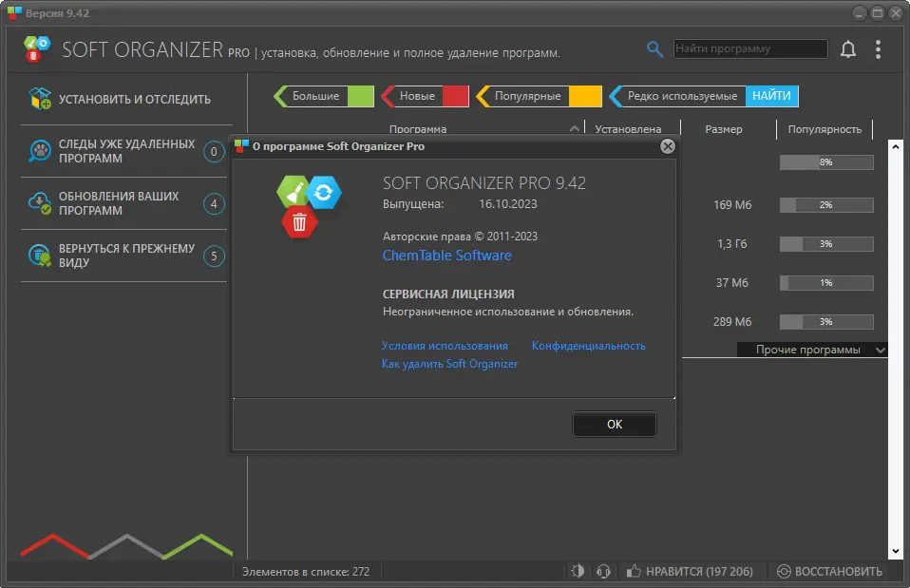
Task: Click the red swatch of Новые filter
Action: pyautogui.click(x=456, y=96)
